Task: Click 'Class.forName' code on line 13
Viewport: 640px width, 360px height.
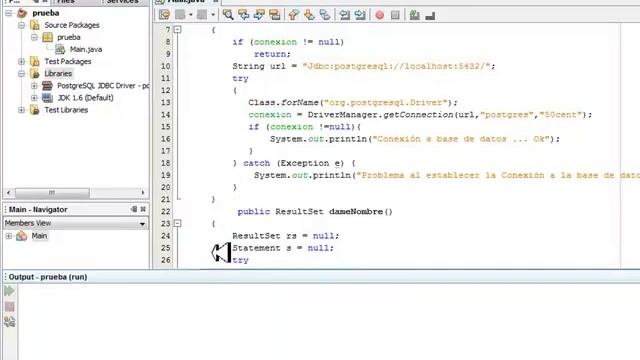Action: coord(283,102)
